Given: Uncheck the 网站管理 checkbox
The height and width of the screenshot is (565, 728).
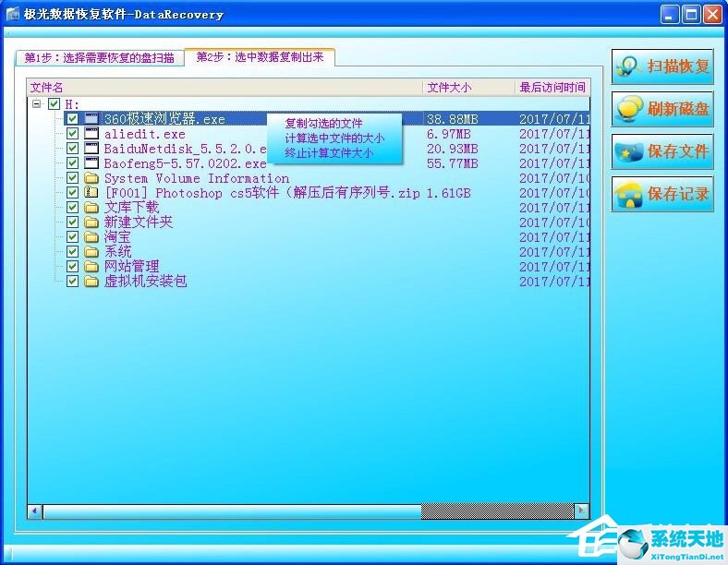Looking at the screenshot, I should 72,266.
